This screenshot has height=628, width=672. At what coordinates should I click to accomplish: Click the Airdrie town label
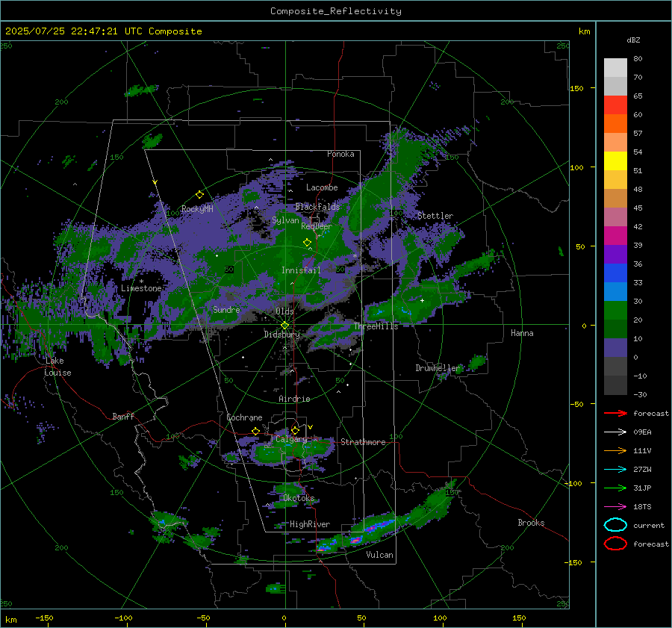pos(294,399)
